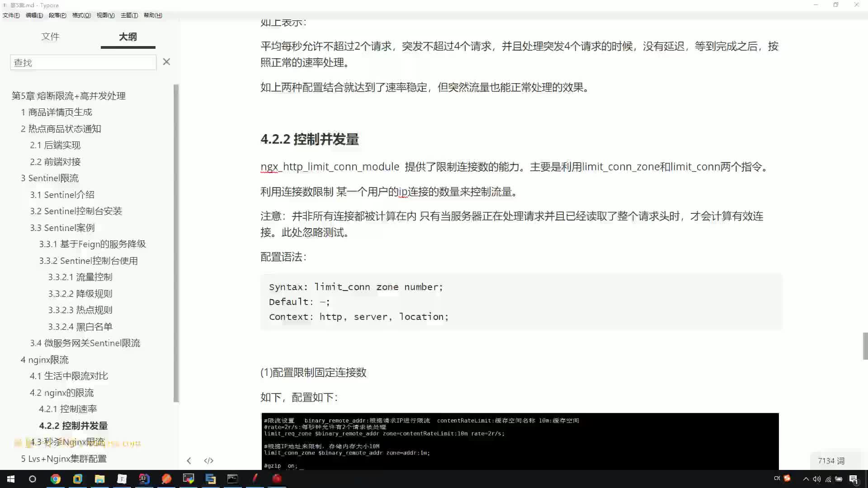Screen dimensions: 868x488
Task: Select outline item 2.2 前端对接
Action: [x=55, y=162]
